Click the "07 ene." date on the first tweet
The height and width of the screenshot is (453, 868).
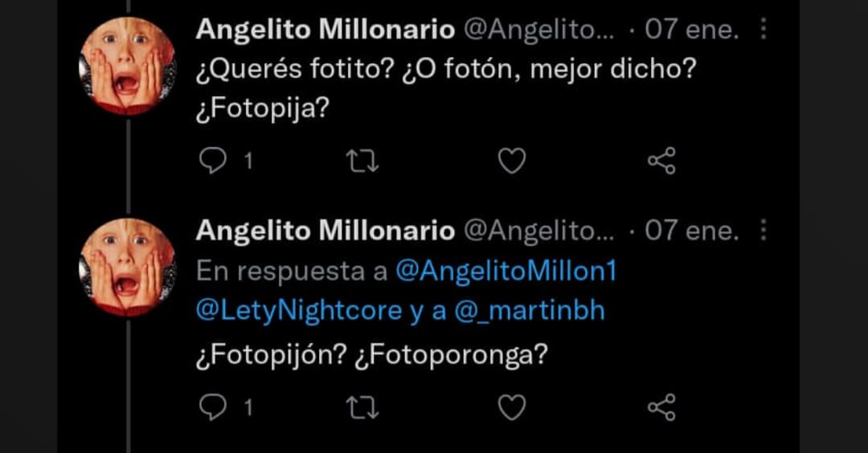click(691, 31)
